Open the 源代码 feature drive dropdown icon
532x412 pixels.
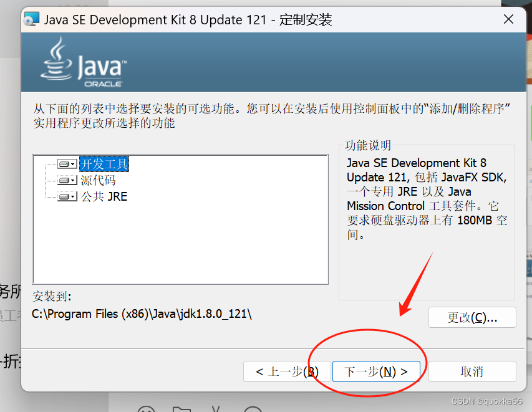(x=67, y=180)
